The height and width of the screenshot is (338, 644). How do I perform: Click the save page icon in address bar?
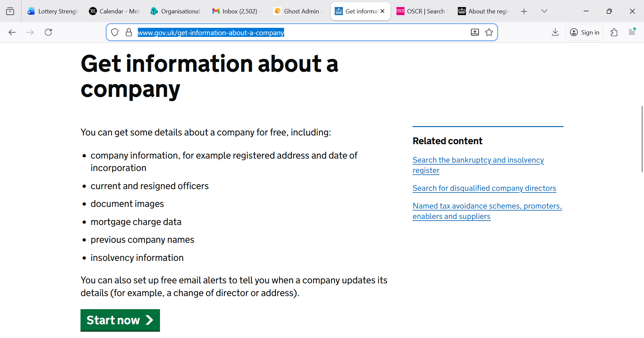pos(475,32)
